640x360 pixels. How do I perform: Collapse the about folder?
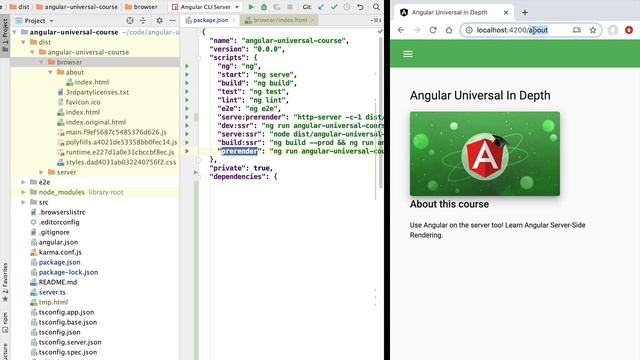[x=50, y=72]
